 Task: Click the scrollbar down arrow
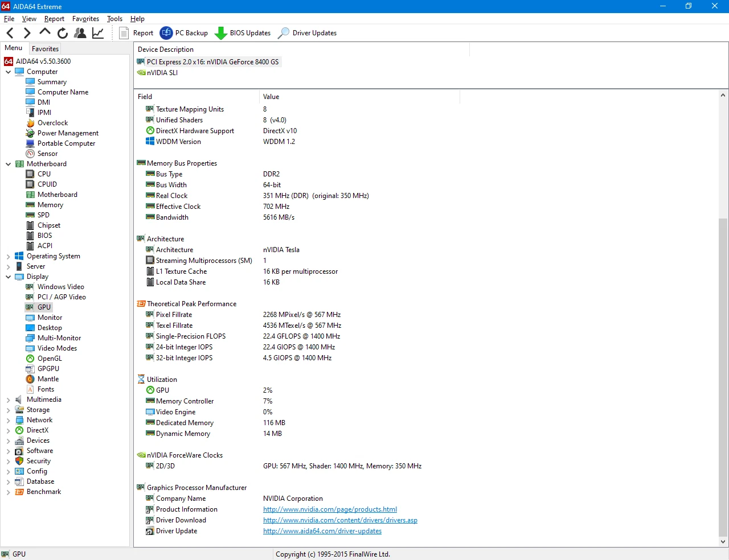click(723, 542)
